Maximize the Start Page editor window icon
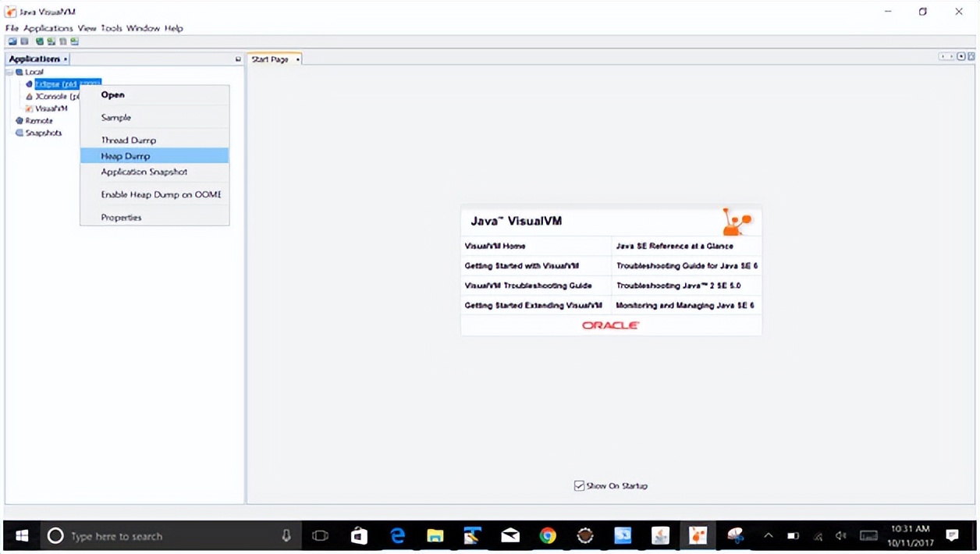 [971, 57]
